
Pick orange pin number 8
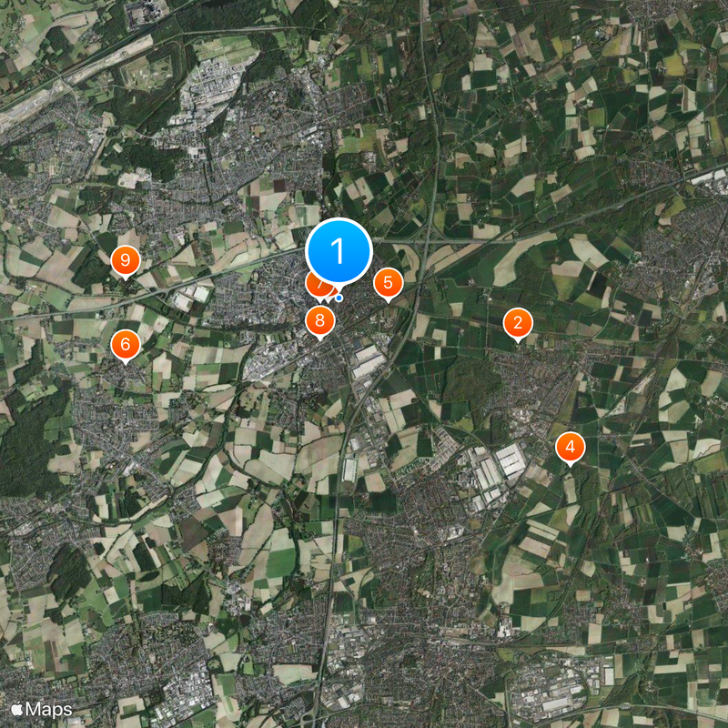click(319, 321)
